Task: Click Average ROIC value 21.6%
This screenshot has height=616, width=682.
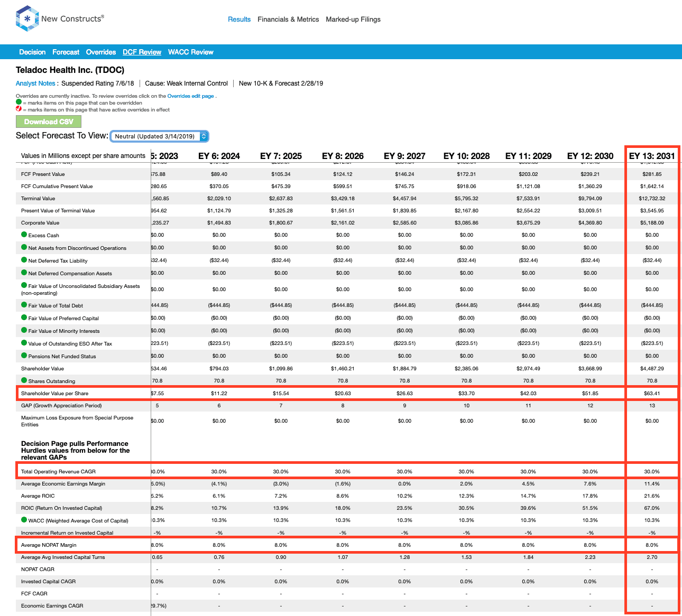Action: tap(652, 496)
